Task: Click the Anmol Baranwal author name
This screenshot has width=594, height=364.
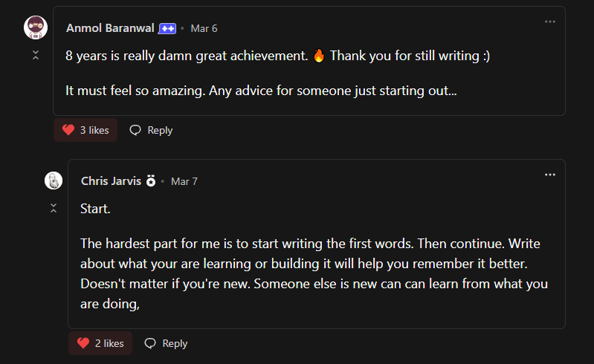Action: pyautogui.click(x=110, y=28)
